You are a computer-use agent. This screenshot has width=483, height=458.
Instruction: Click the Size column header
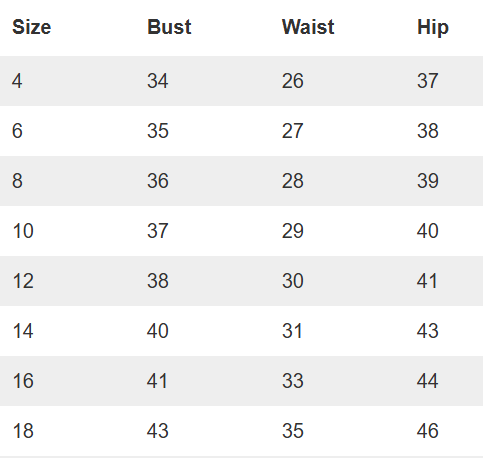[32, 27]
